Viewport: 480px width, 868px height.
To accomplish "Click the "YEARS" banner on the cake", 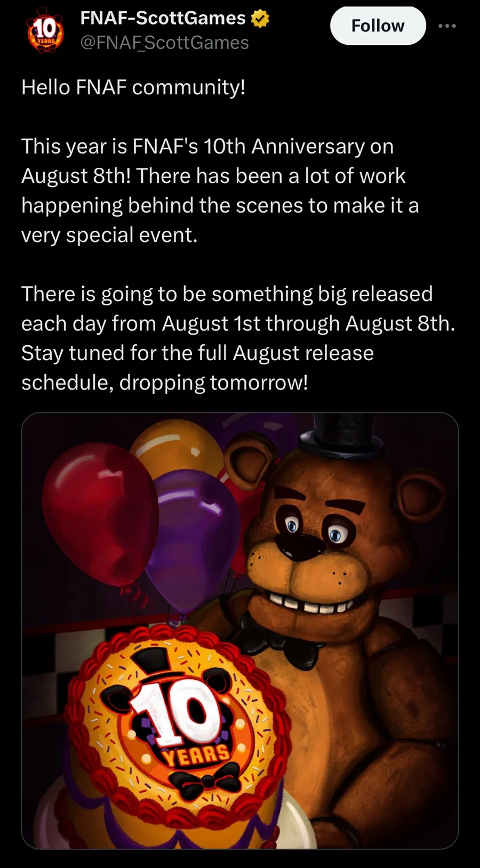I will 196,755.
